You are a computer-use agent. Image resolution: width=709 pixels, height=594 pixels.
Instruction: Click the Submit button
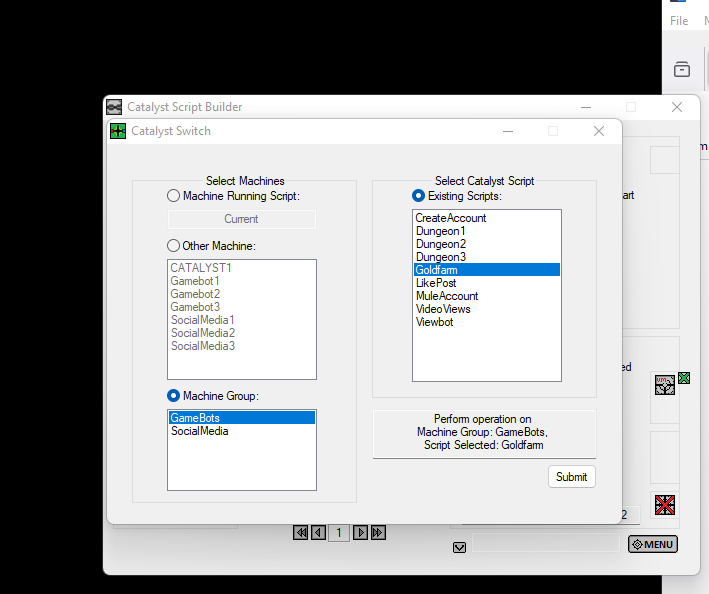coord(572,477)
